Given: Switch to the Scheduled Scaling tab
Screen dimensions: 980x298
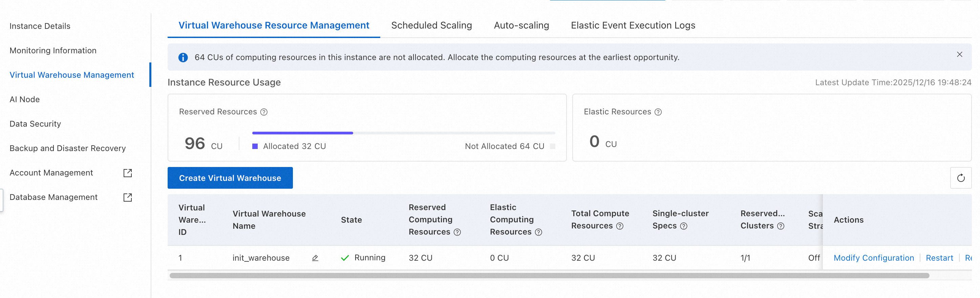Looking at the screenshot, I should coord(431,25).
